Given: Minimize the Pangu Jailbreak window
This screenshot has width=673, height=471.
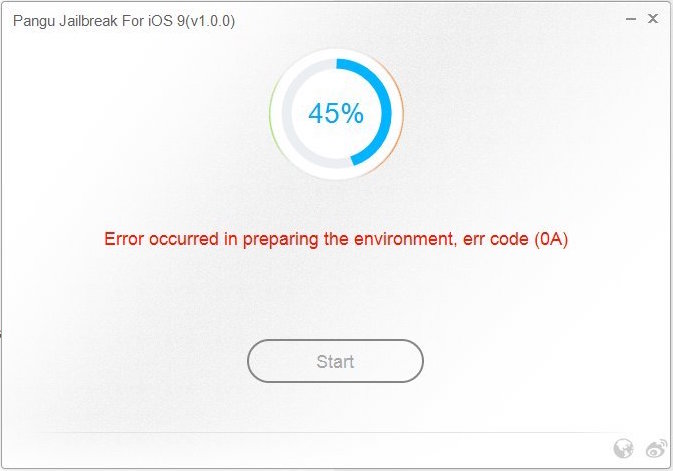Looking at the screenshot, I should (631, 19).
